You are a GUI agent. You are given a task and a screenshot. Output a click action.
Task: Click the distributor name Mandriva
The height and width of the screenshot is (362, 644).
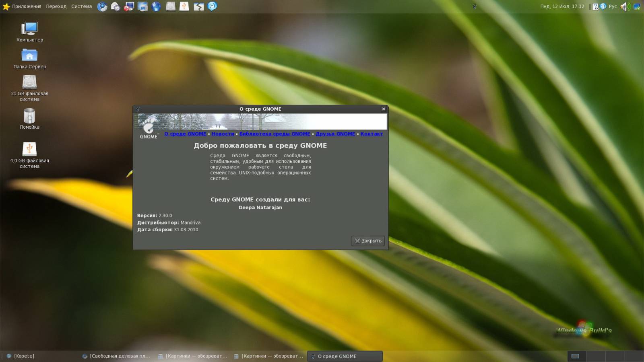tap(190, 223)
